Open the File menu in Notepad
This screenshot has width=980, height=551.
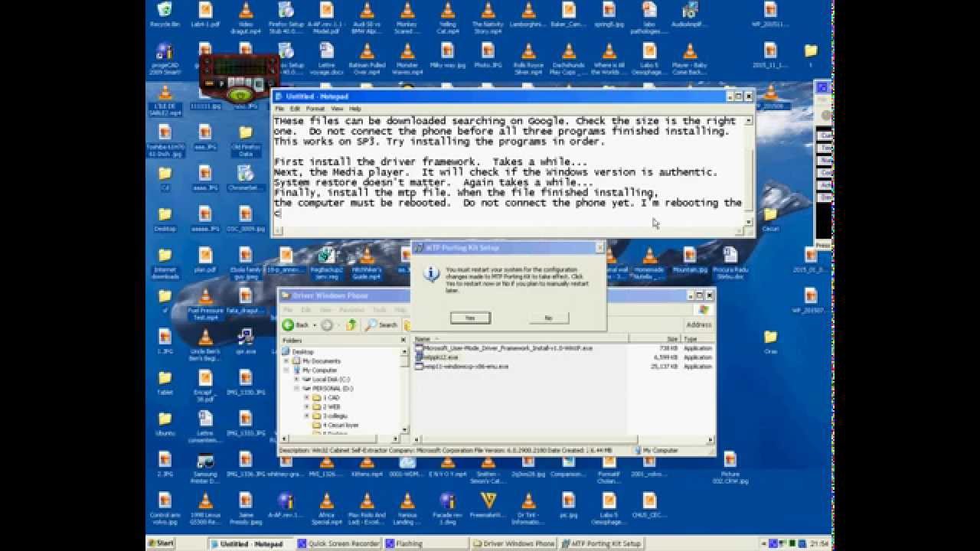point(279,109)
